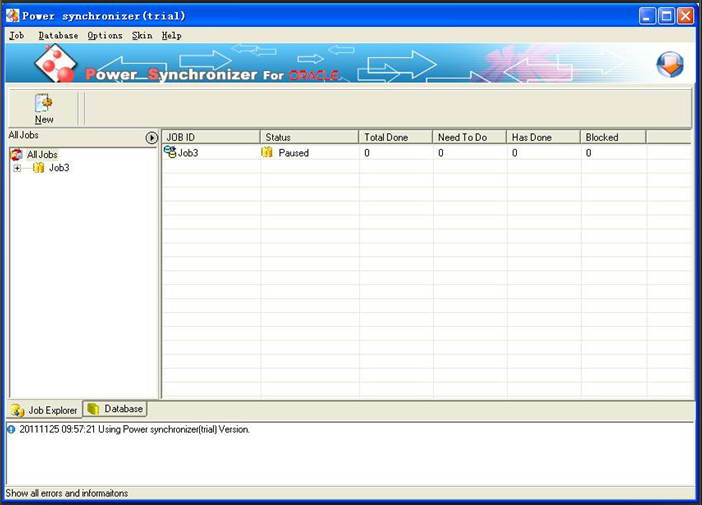The image size is (702, 505).
Task: Click the Need To Do column header
Action: (x=469, y=137)
